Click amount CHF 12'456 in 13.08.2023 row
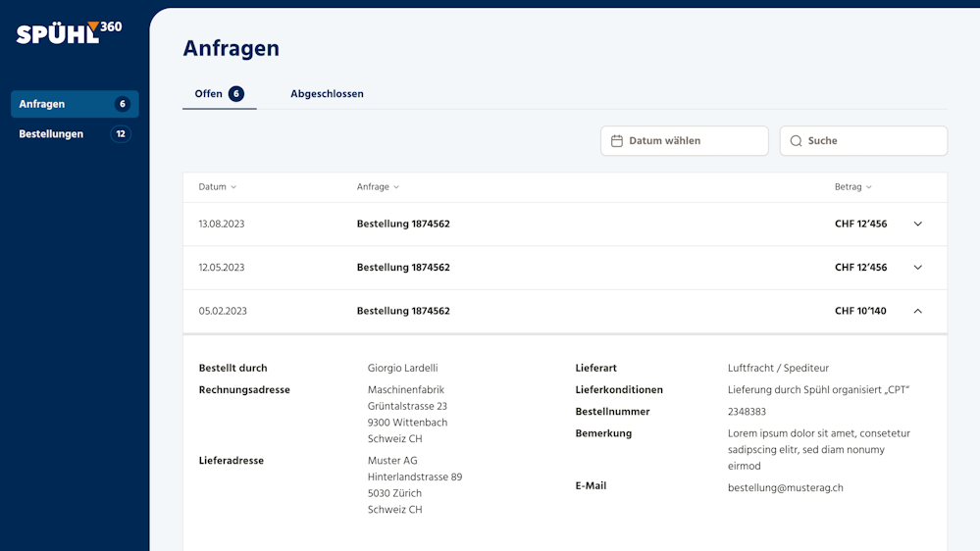This screenshot has width=980, height=551. point(860,224)
